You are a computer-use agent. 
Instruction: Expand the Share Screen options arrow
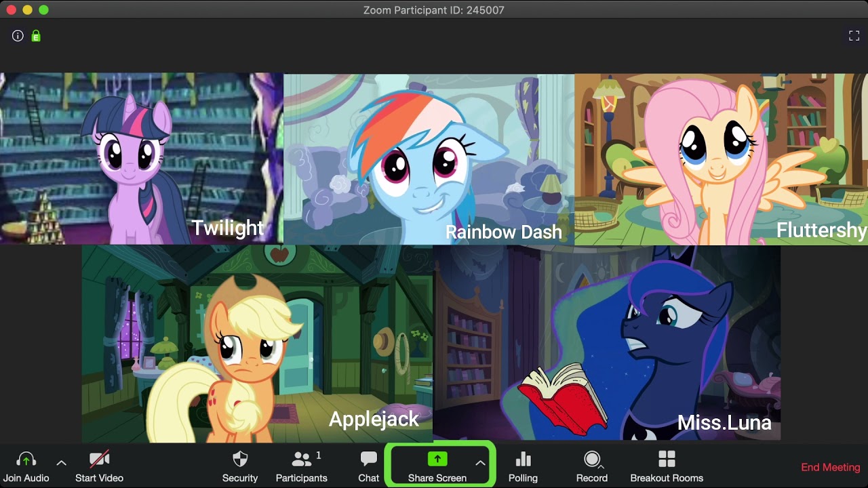[x=480, y=463]
